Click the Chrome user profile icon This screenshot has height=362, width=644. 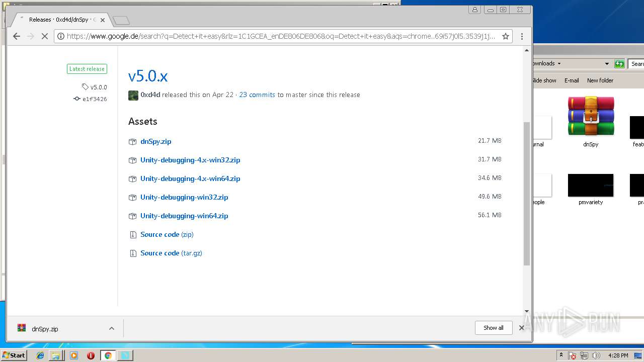pyautogui.click(x=475, y=10)
